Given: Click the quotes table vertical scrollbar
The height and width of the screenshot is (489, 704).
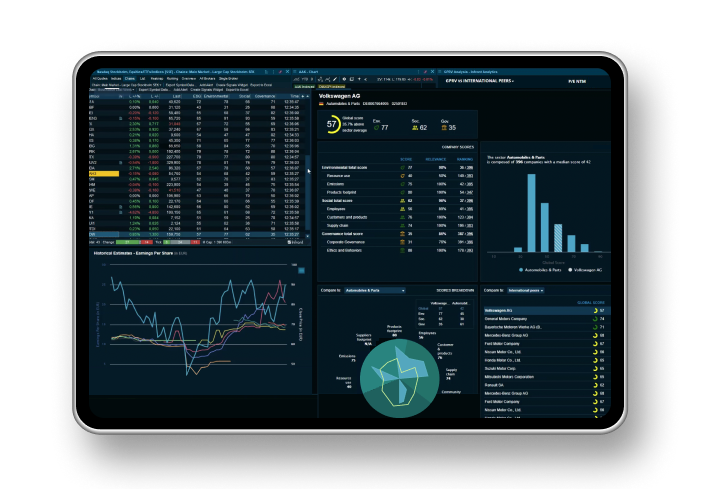Looking at the screenshot, I should (308, 193).
